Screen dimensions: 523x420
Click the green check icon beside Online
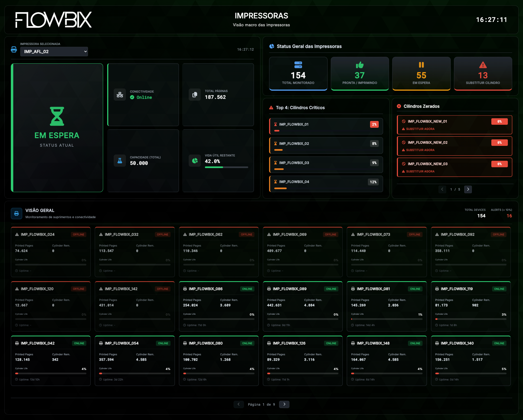click(x=132, y=97)
